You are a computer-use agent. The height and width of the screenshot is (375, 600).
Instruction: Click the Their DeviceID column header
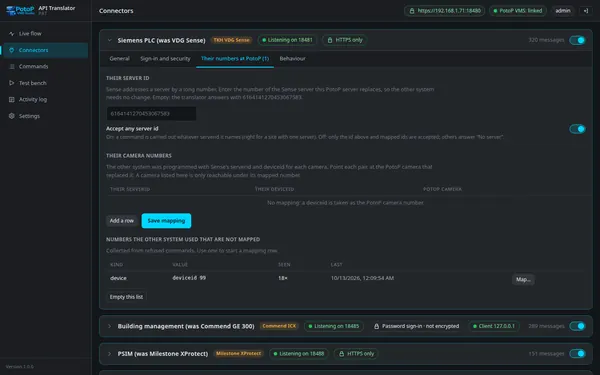click(274, 189)
